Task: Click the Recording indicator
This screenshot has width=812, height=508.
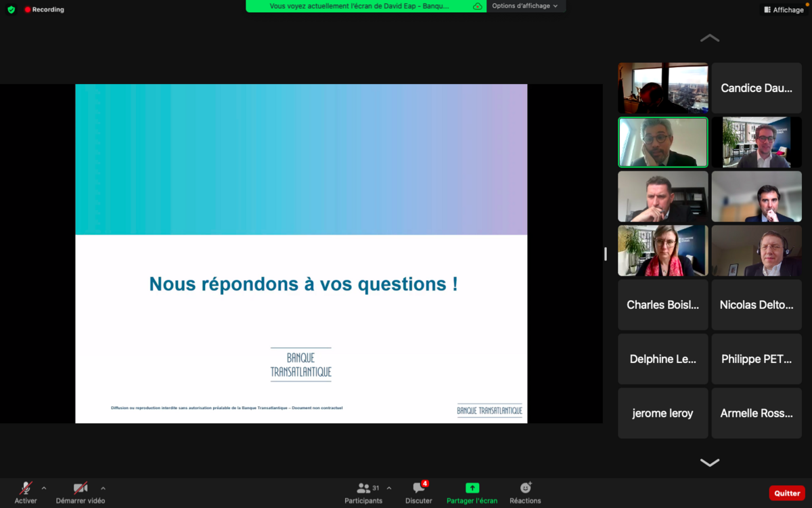Action: (44, 9)
